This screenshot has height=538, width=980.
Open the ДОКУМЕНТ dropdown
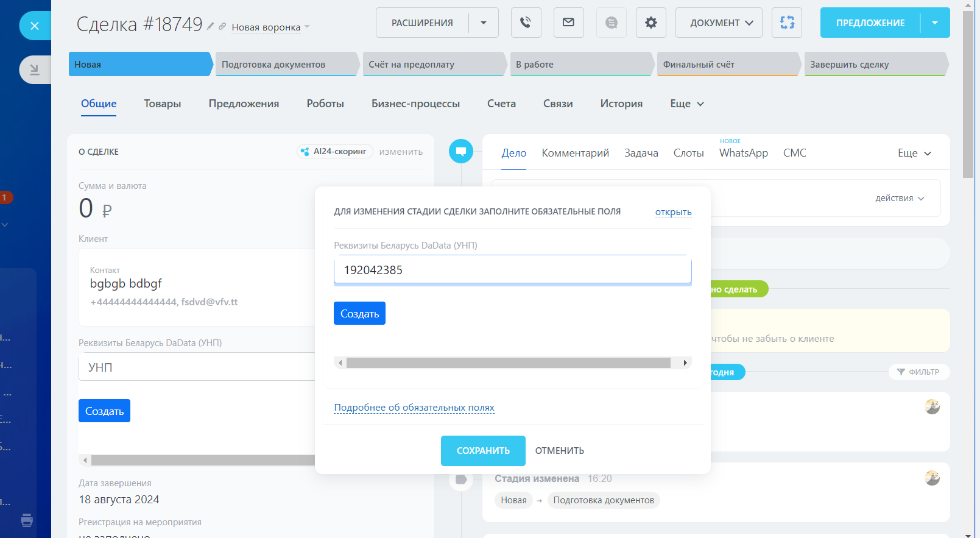click(719, 23)
